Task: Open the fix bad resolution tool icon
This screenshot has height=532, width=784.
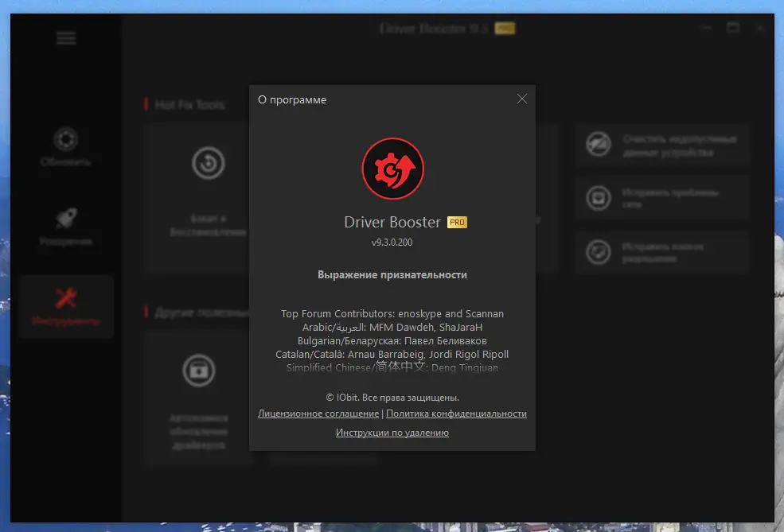Action: [x=599, y=252]
